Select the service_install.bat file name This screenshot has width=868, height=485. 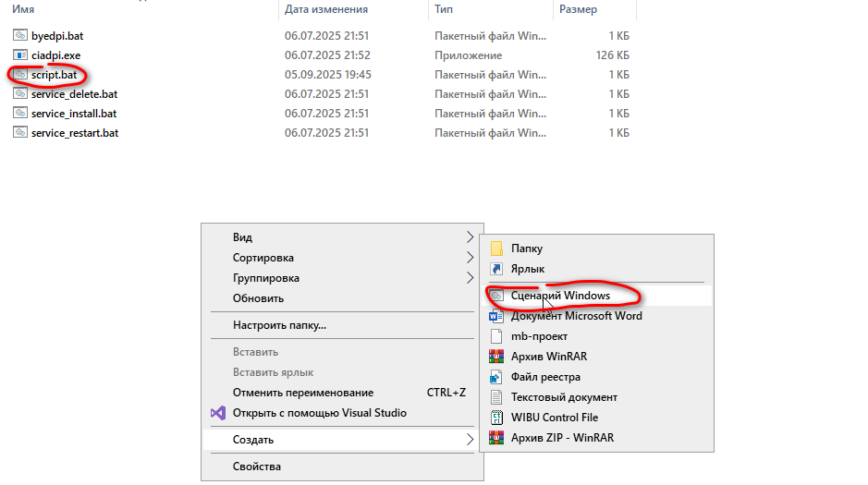point(74,114)
